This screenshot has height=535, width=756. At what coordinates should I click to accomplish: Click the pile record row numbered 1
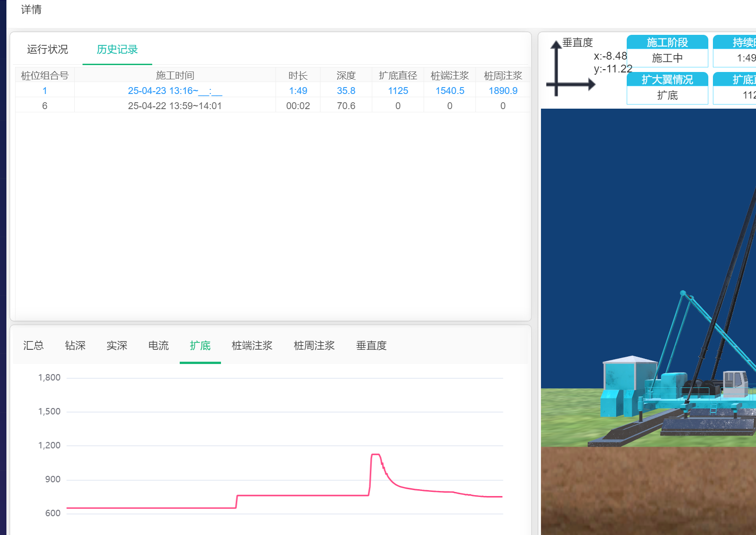45,91
